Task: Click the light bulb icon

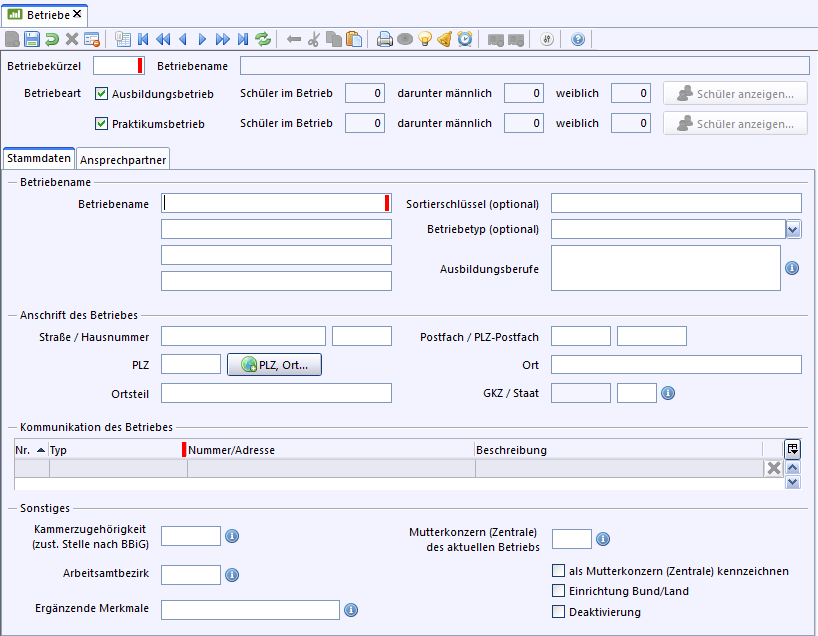Action: 425,40
